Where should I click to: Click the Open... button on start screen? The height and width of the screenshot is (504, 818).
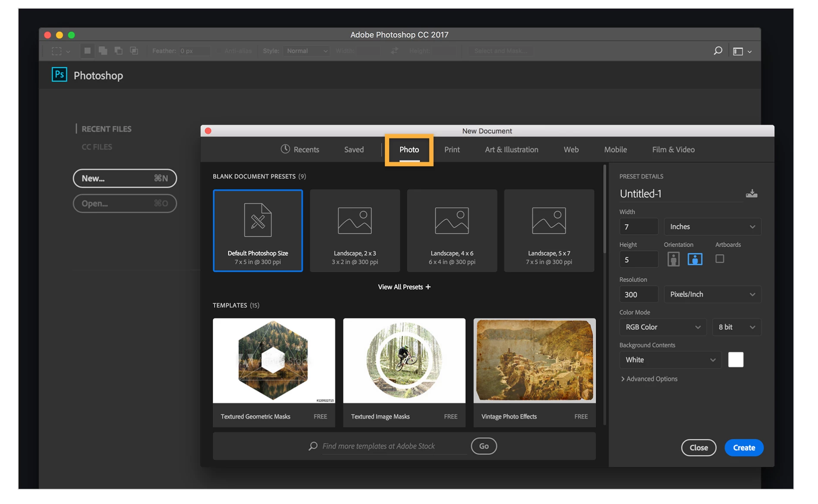[x=125, y=203]
